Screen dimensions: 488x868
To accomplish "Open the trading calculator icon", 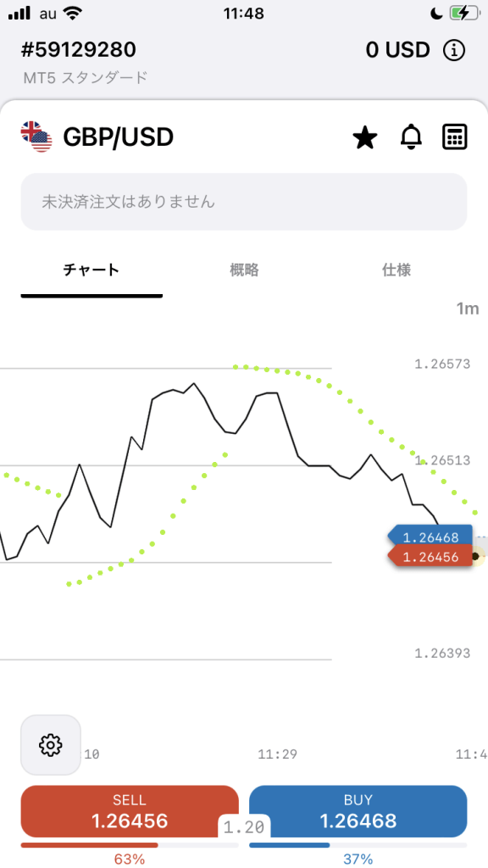I will coord(455,136).
